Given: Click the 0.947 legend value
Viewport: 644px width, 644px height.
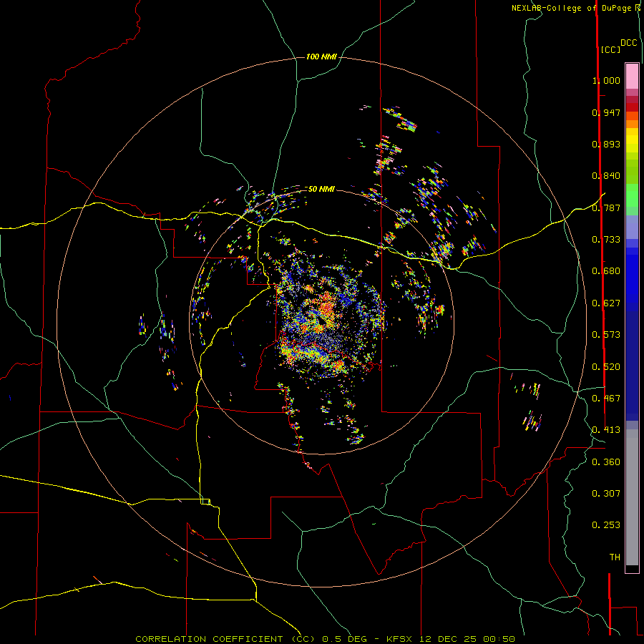Looking at the screenshot, I should pos(606,112).
